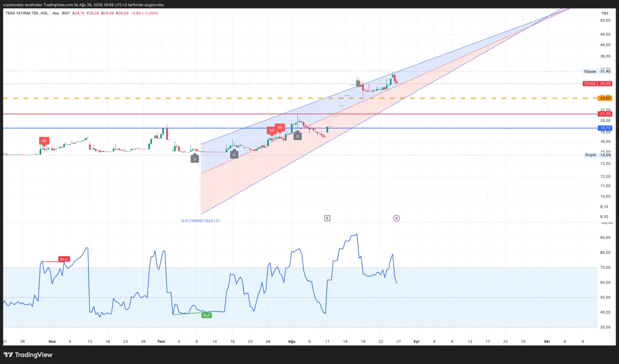Click the Yüksek 31,40 high price label

[597, 71]
